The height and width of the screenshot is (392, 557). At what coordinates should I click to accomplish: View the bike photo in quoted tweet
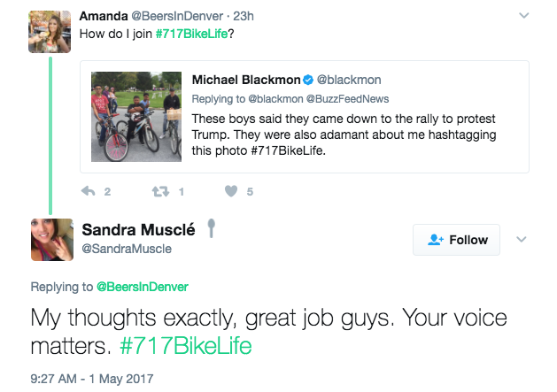coord(136,117)
